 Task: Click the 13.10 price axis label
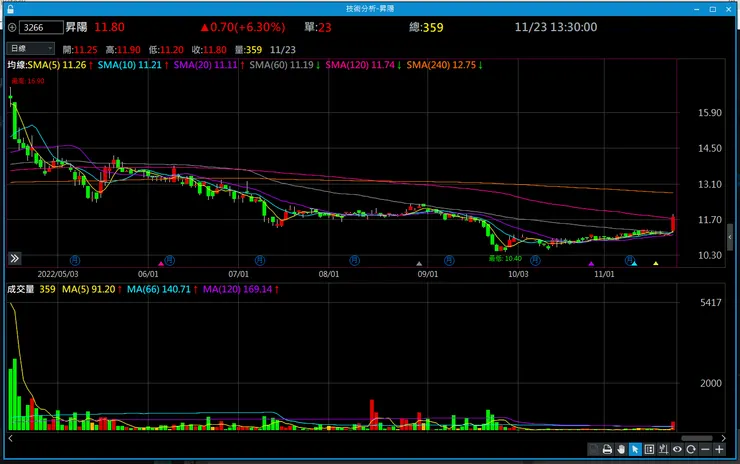[710, 185]
